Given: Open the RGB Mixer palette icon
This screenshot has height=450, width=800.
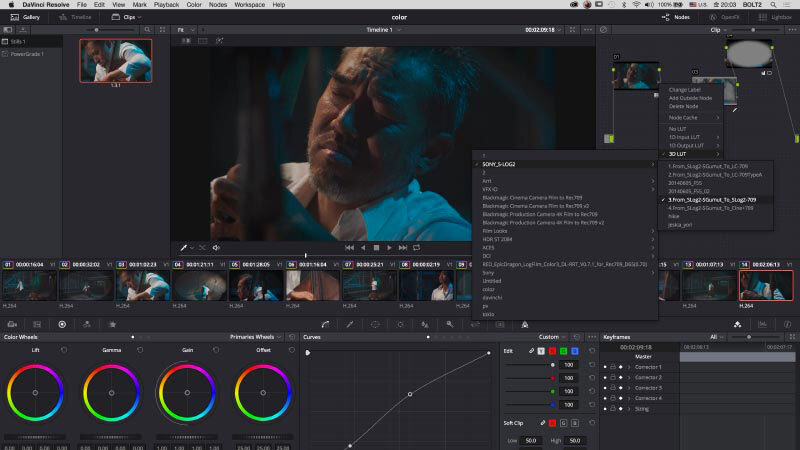Looking at the screenshot, I should click(x=87, y=324).
